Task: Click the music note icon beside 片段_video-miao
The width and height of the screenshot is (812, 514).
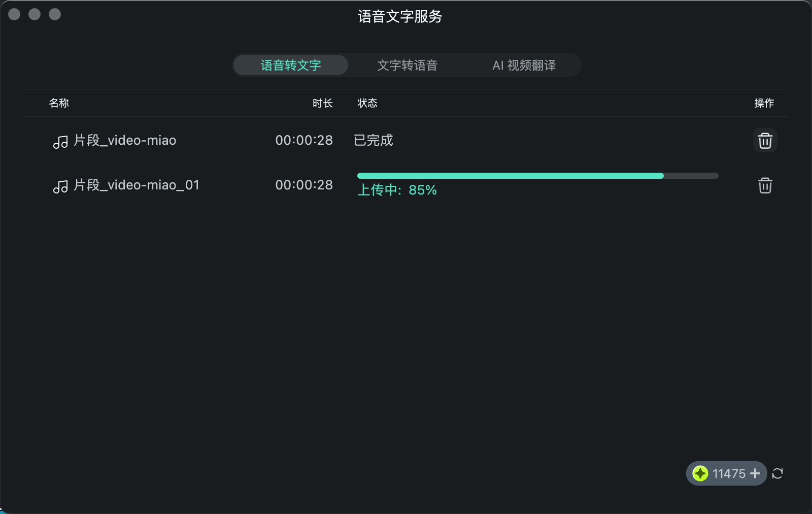Action: pos(60,142)
